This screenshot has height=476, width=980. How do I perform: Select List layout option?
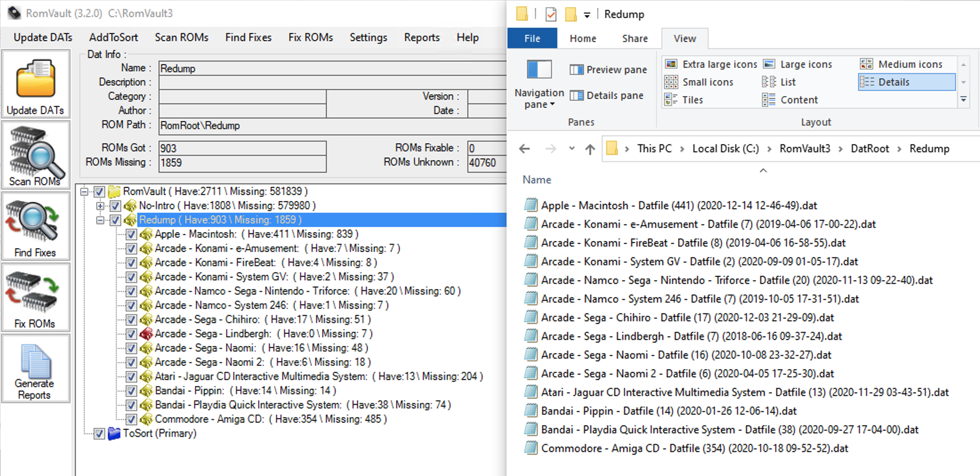779,82
